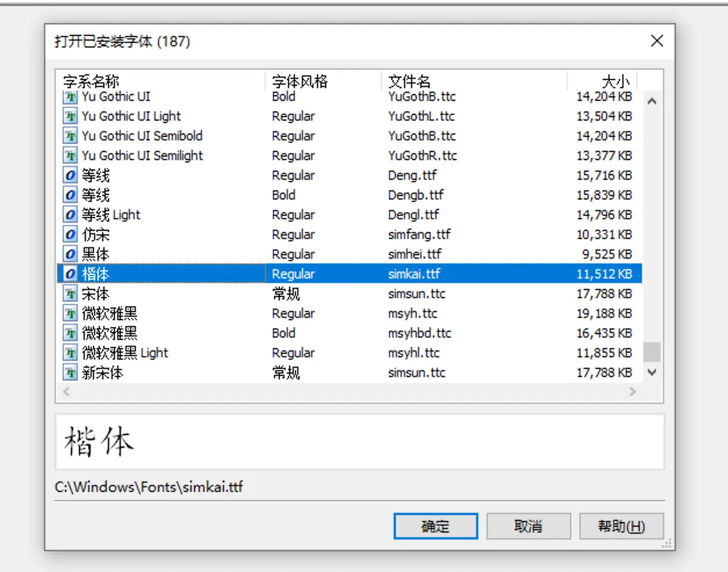Click the TrueType icon beside 宋体
The width and height of the screenshot is (728, 572).
69,294
